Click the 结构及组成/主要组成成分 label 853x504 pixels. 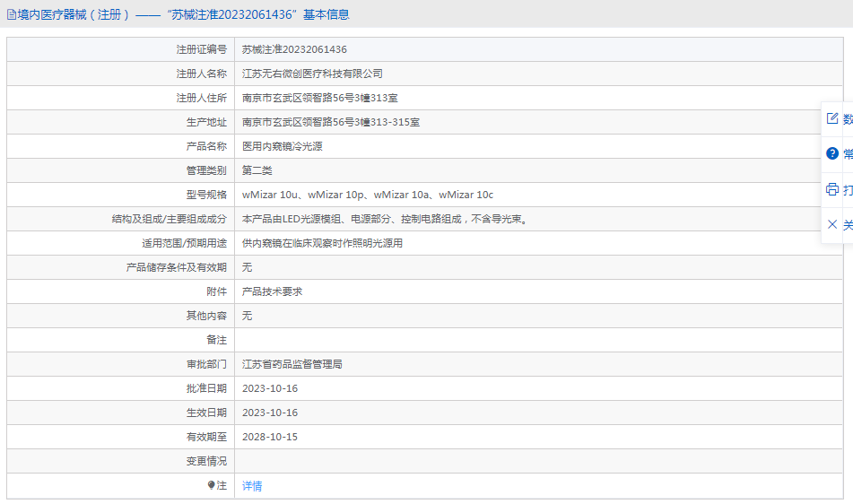[170, 219]
